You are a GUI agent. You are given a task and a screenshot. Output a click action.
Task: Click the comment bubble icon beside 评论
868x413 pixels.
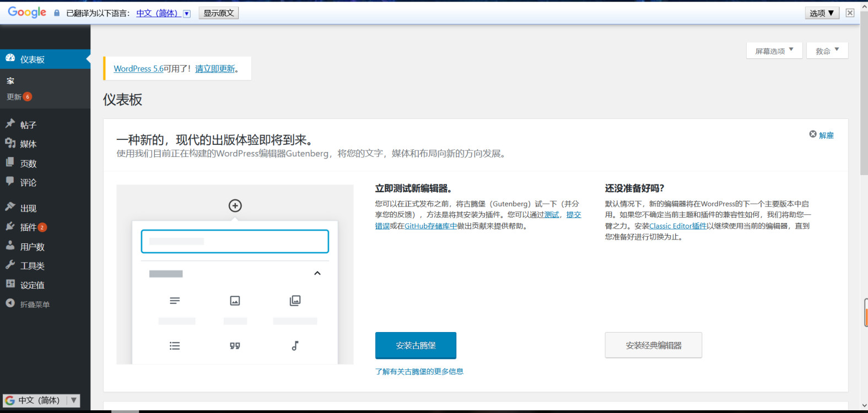[10, 181]
